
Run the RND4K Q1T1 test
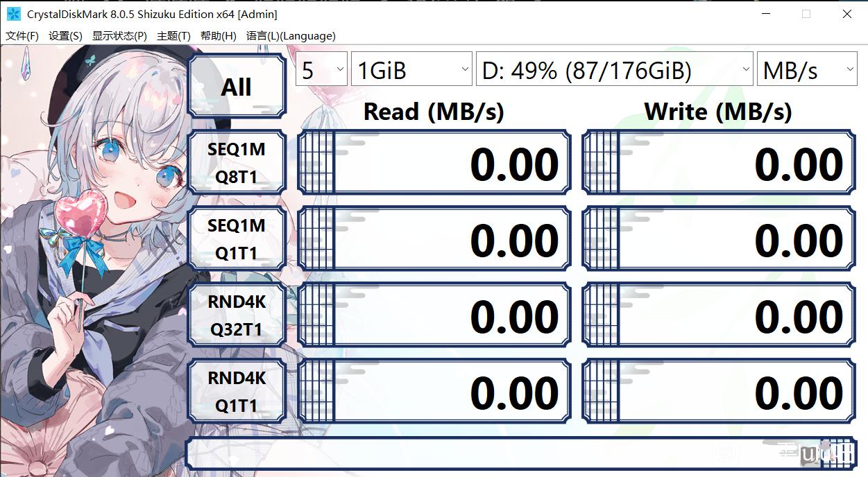(x=237, y=391)
